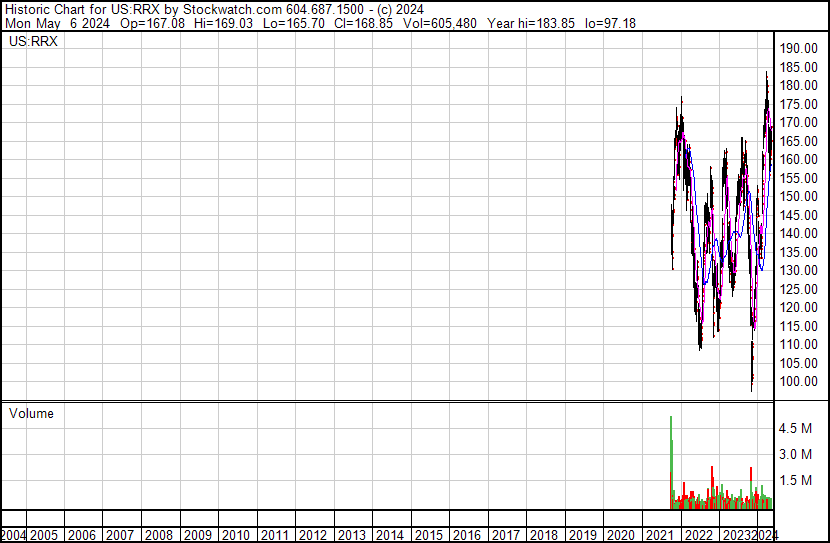
Task: Select the 2010 year on the time axis
Action: (236, 535)
